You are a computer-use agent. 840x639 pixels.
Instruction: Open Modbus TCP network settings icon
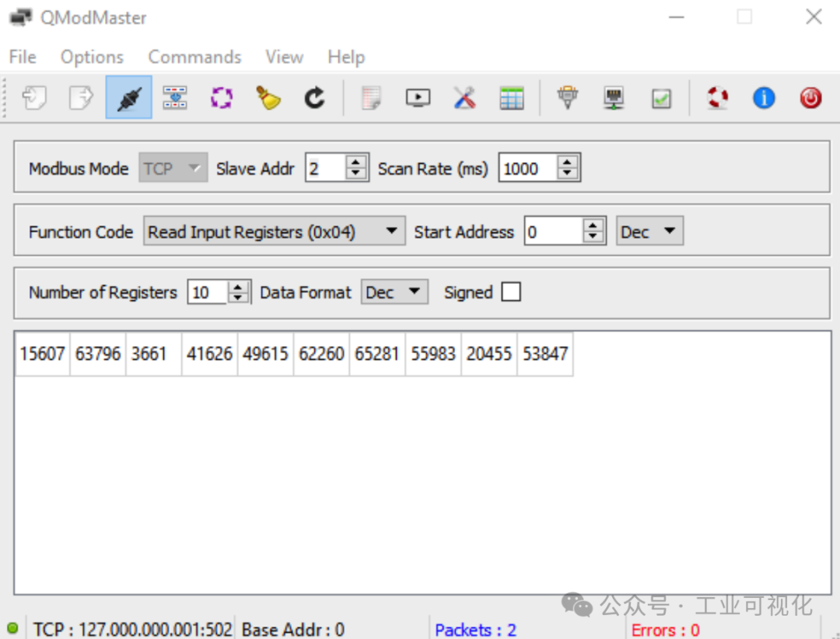pos(614,98)
